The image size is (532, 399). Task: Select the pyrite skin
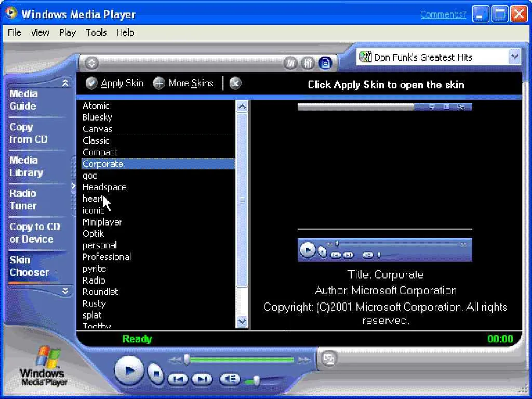158,269
